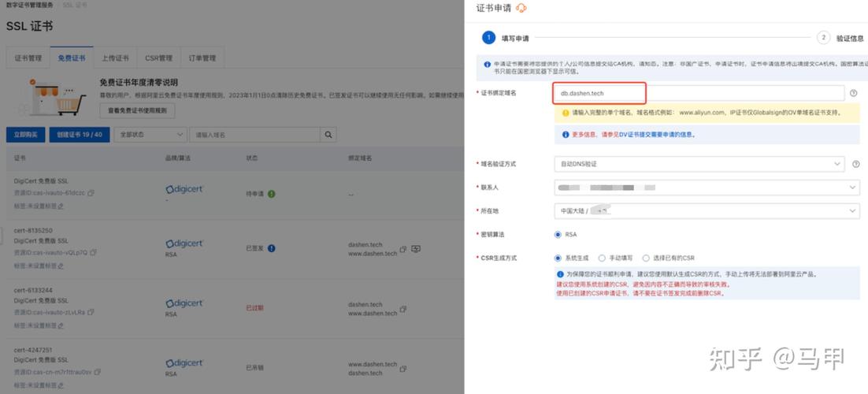868x394 pixels.
Task: Click cert-4247251 certificate name
Action: (x=33, y=350)
